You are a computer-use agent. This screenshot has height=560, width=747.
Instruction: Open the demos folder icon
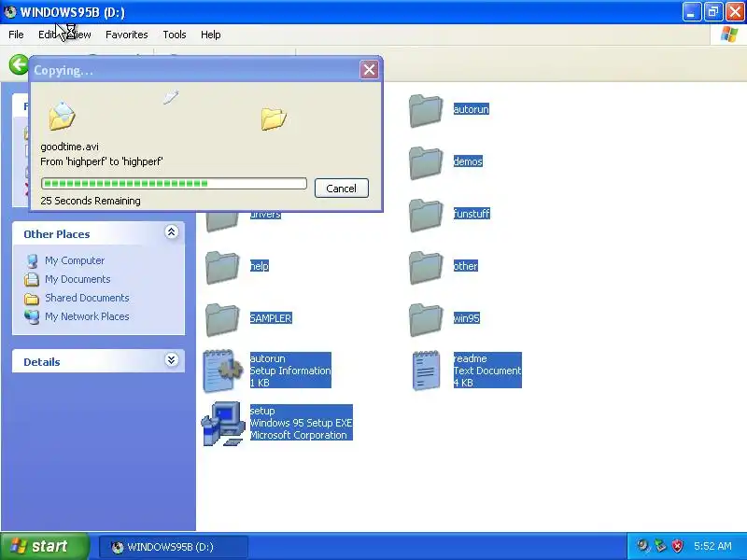426,162
